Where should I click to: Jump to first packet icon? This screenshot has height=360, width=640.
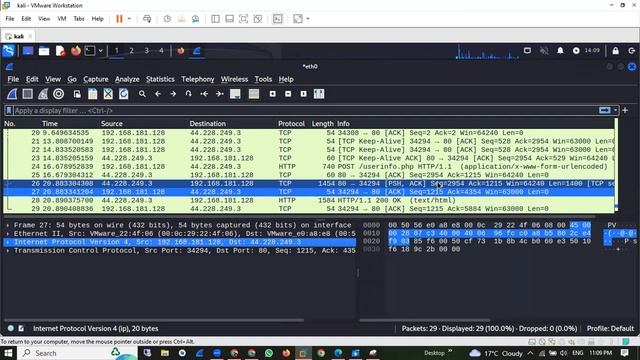coord(204,94)
